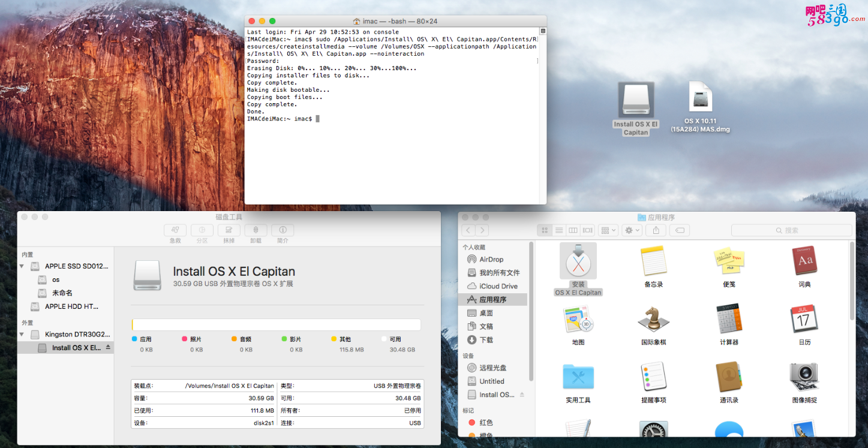Click the 卸载 (Unmount) toolbar button in Disk Utility
Screen dimensions: 868x448
256,230
